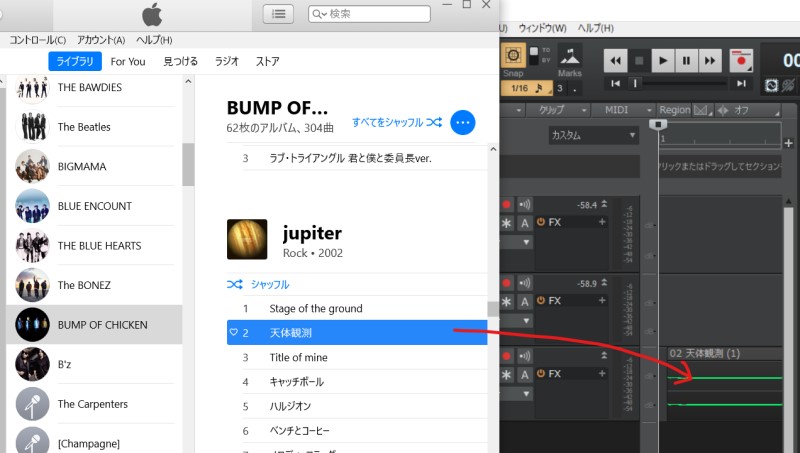Click the jupiter album cover thumbnail
This screenshot has height=453, width=800.
click(x=247, y=239)
